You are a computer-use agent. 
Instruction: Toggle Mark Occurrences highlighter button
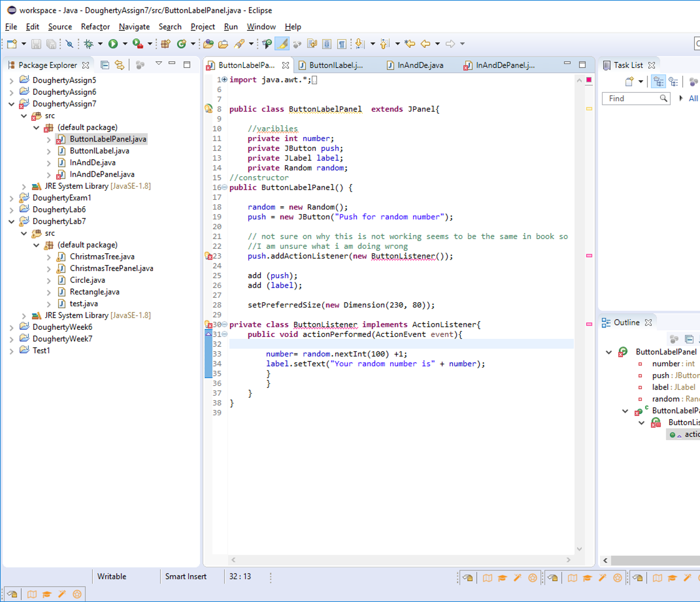(x=283, y=44)
